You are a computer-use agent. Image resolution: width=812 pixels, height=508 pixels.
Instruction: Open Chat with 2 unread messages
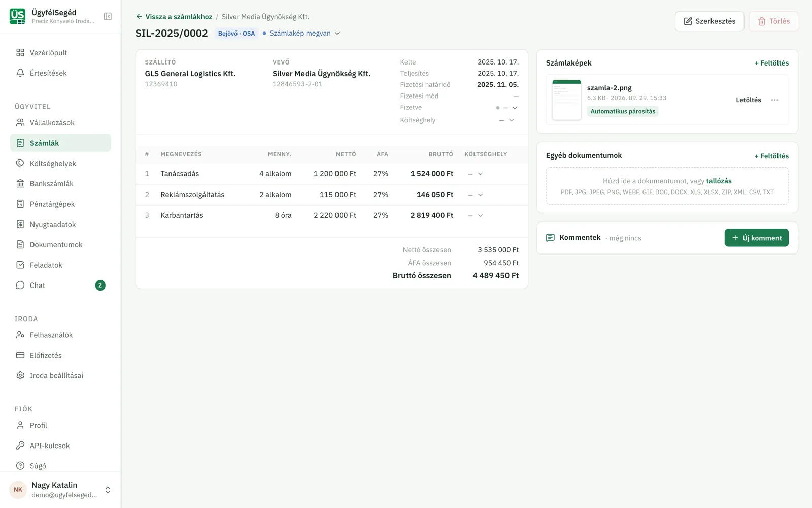(x=60, y=285)
